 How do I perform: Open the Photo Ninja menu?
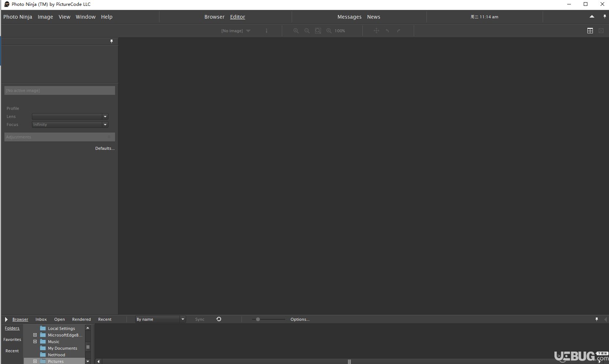click(18, 17)
